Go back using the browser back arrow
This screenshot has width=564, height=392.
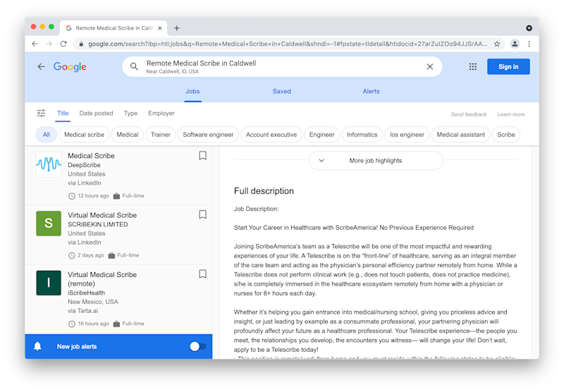(35, 44)
